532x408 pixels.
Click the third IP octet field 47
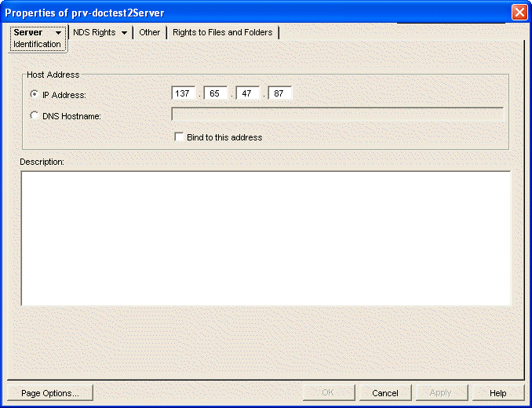tap(248, 93)
